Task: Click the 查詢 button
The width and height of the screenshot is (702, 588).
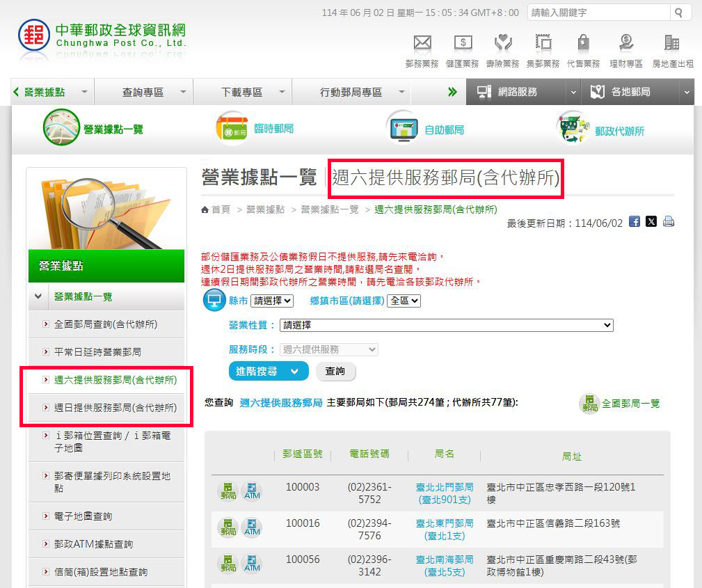Action: pyautogui.click(x=335, y=372)
